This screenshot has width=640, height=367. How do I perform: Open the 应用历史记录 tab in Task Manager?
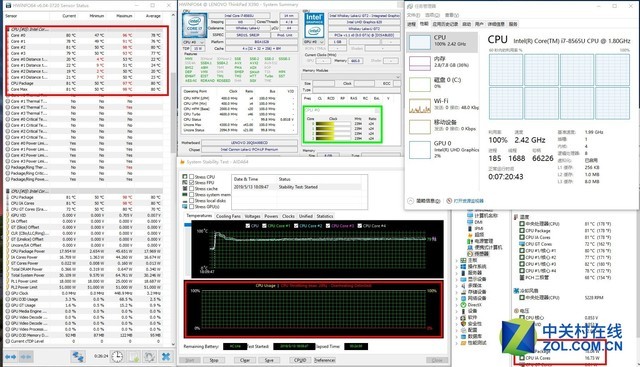(x=445, y=24)
